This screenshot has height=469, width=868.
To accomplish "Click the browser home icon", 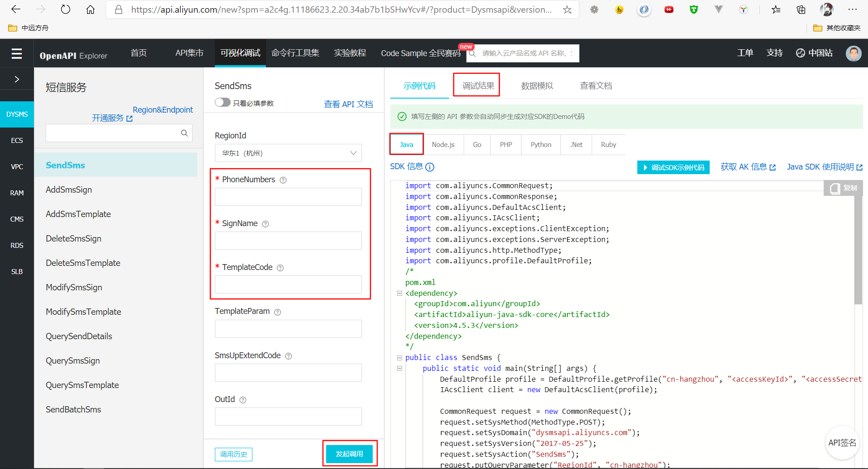I will pyautogui.click(x=90, y=9).
